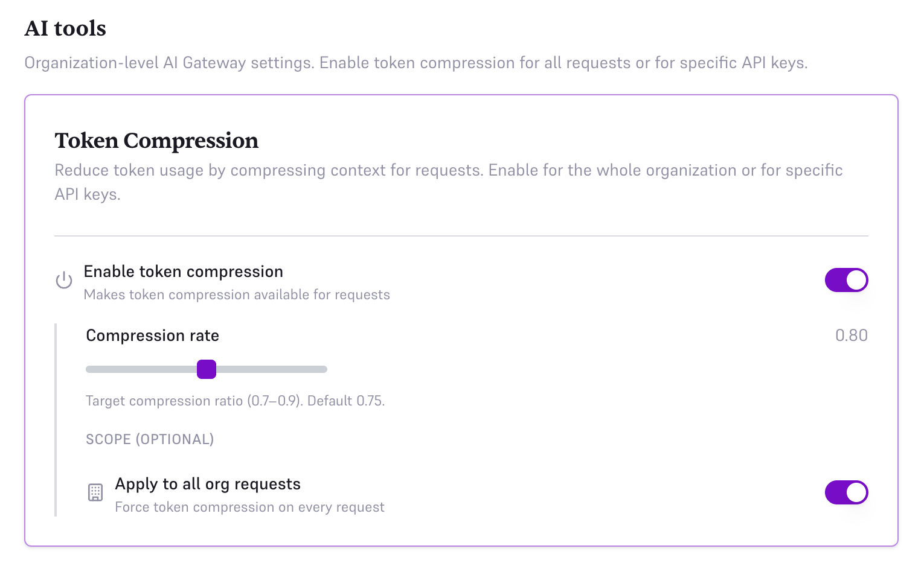Disable Apply to all org requests
This screenshot has height=566, width=924.
846,492
